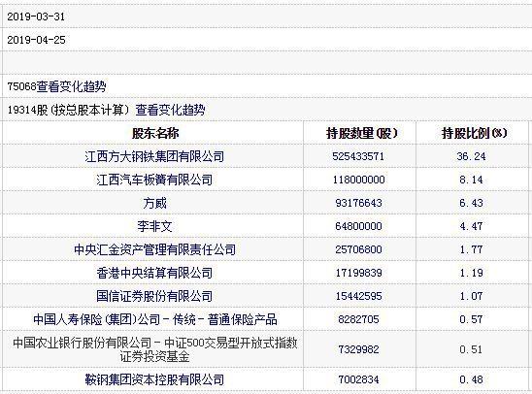This screenshot has width=532, height=394.
Task: Select the date 2019-03-31
Action: point(36,16)
